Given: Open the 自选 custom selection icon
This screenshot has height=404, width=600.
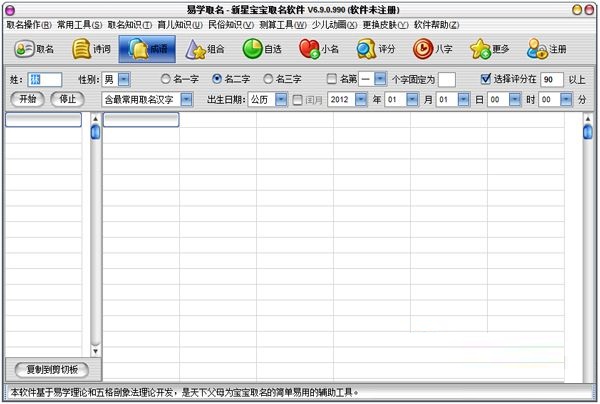Looking at the screenshot, I should point(262,49).
